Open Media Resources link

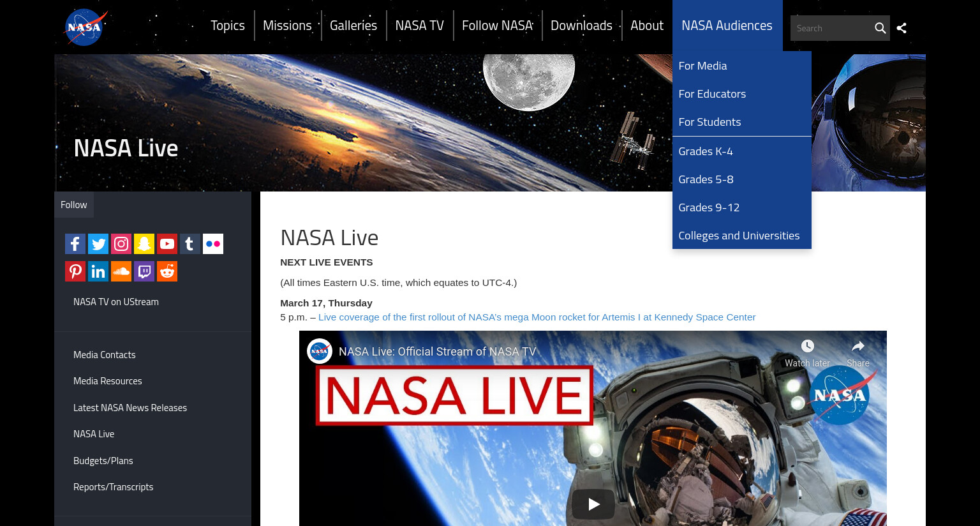tap(108, 381)
